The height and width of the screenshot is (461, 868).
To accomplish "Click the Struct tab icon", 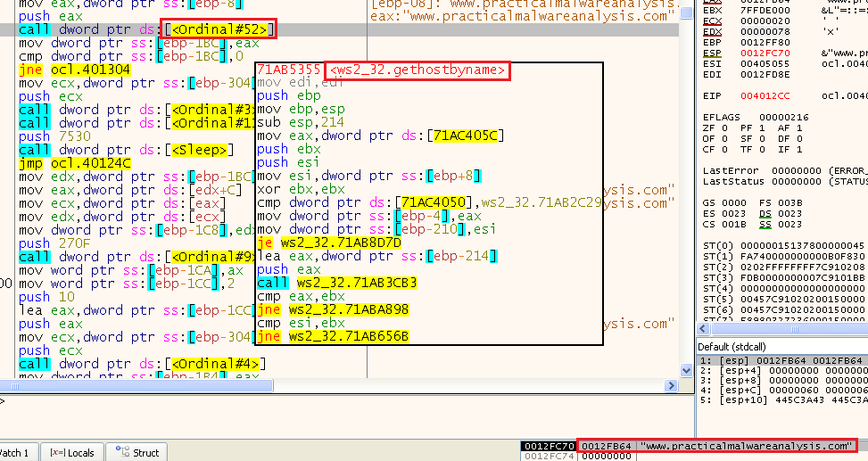I will click(121, 453).
